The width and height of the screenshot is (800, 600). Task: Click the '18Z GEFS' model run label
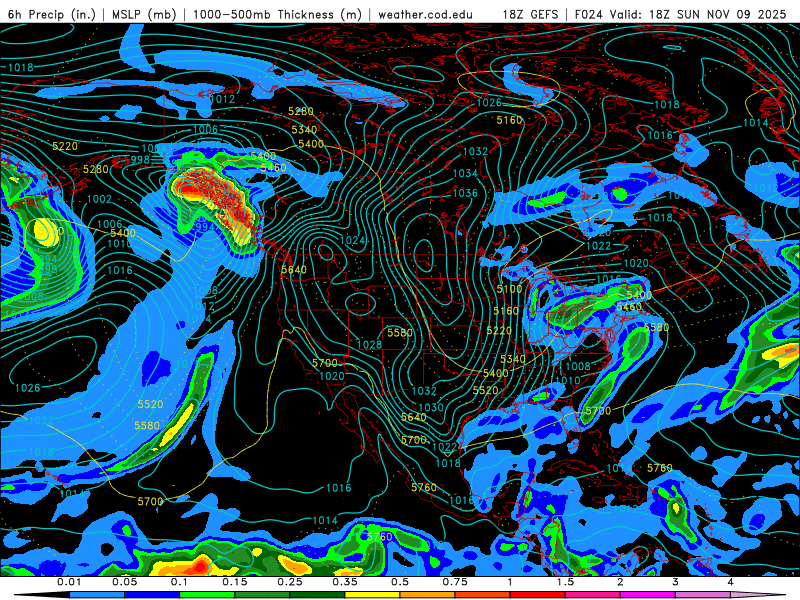pyautogui.click(x=530, y=14)
